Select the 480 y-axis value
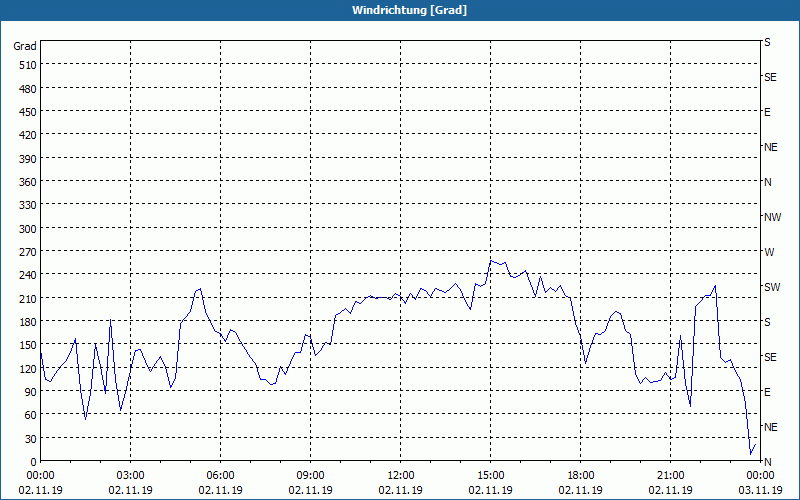Viewport: 800px width, 500px height. (28, 89)
